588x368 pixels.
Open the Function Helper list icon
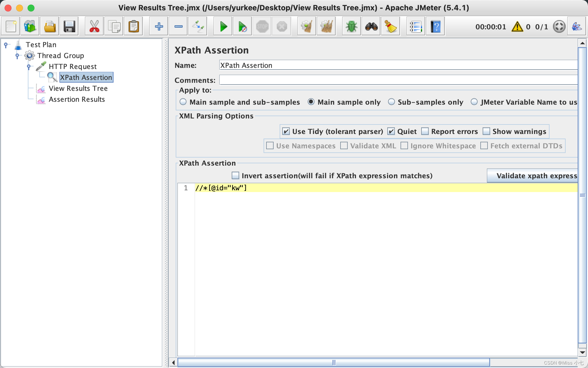click(x=416, y=27)
